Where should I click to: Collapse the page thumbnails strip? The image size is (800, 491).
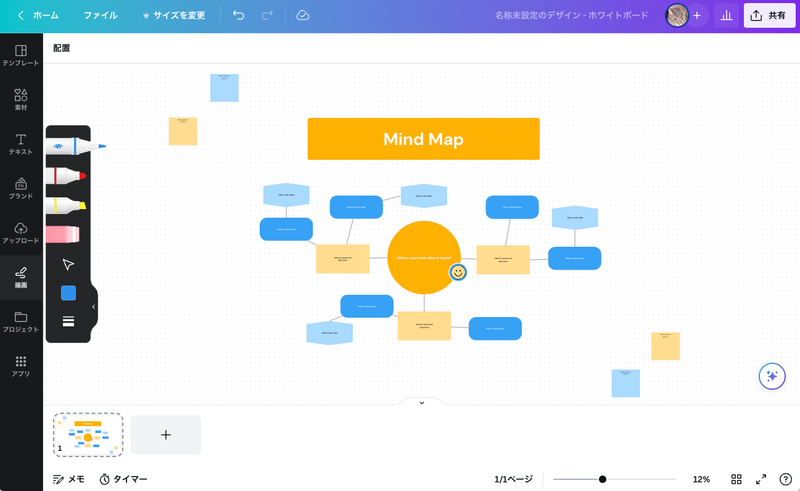pos(421,402)
